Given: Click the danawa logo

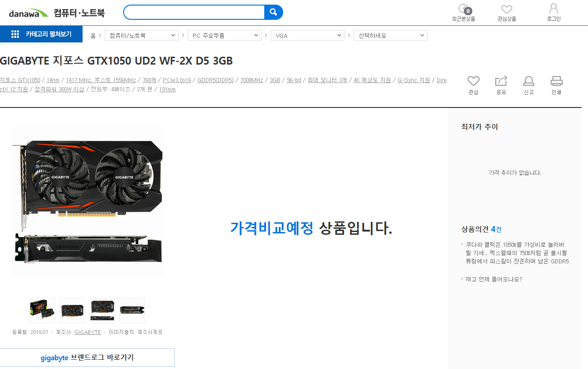Looking at the screenshot, I should click(28, 12).
